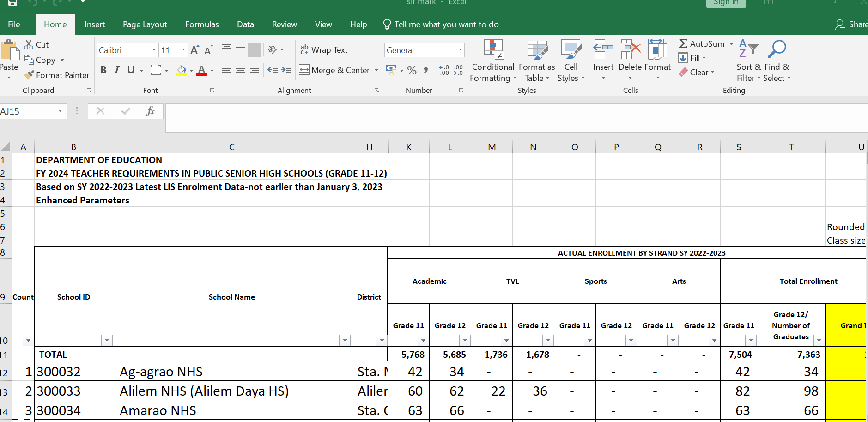The height and width of the screenshot is (422, 868).
Task: Select the Format Painter brush
Action: tap(29, 75)
